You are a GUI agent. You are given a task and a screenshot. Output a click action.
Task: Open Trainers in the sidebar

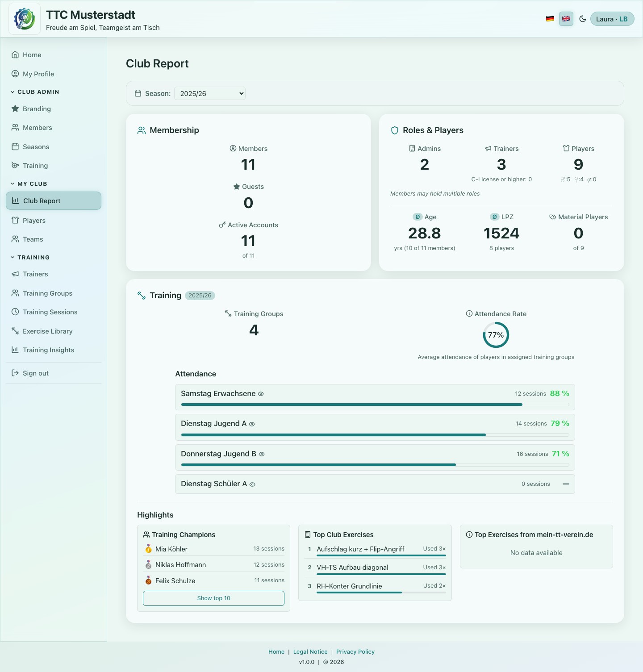point(54,274)
